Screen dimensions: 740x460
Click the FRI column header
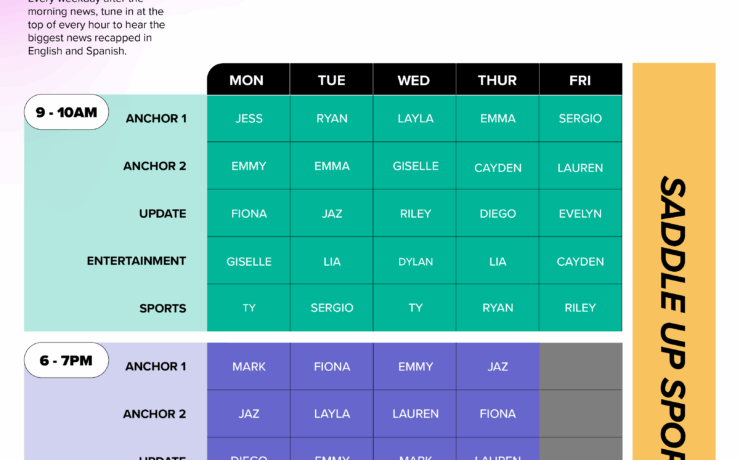580,80
